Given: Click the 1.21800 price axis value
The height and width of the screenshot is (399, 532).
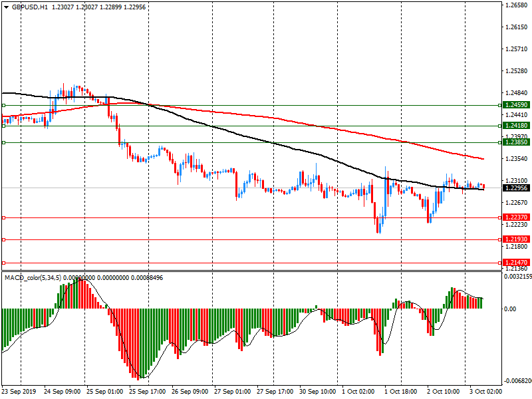Looking at the screenshot, I should (x=517, y=246).
